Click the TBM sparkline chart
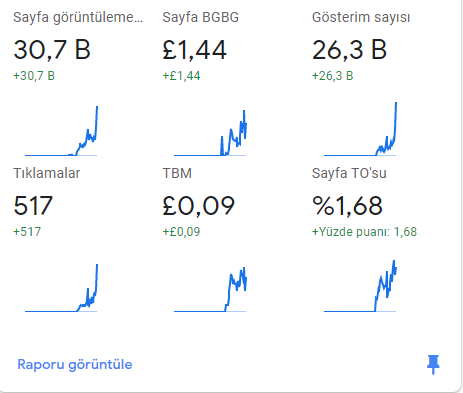This screenshot has width=463, height=393. (210, 289)
